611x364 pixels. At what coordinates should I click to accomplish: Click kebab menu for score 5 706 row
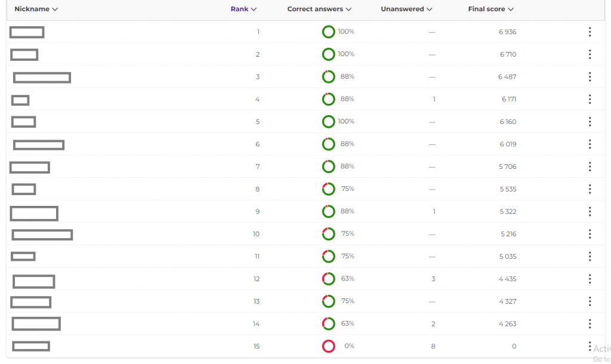[590, 166]
